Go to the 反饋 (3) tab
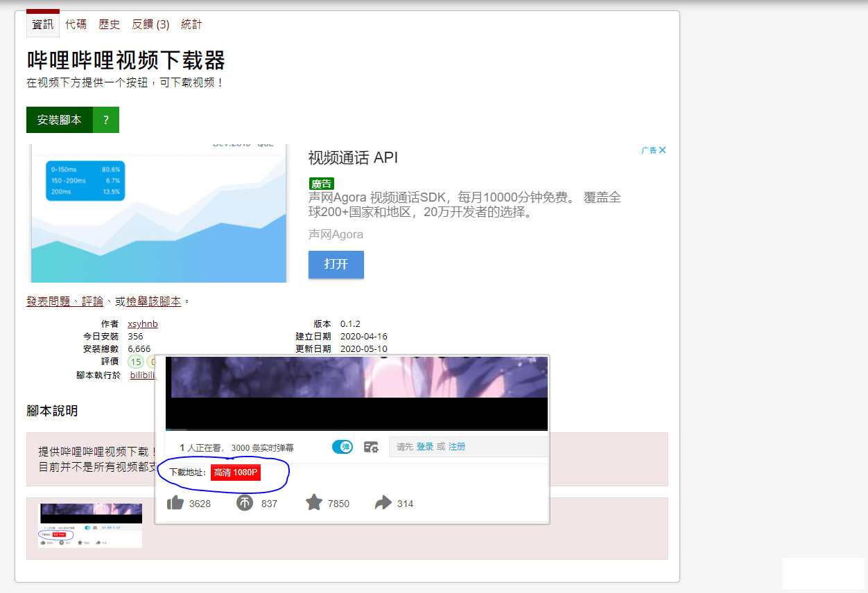This screenshot has width=868, height=593. coord(150,24)
